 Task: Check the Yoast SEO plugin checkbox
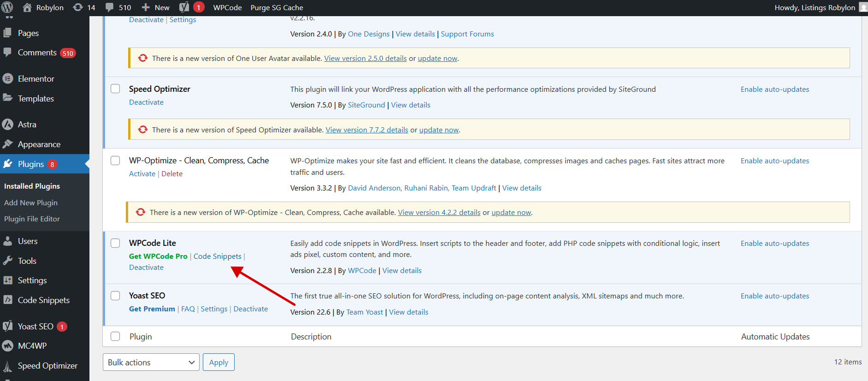115,296
